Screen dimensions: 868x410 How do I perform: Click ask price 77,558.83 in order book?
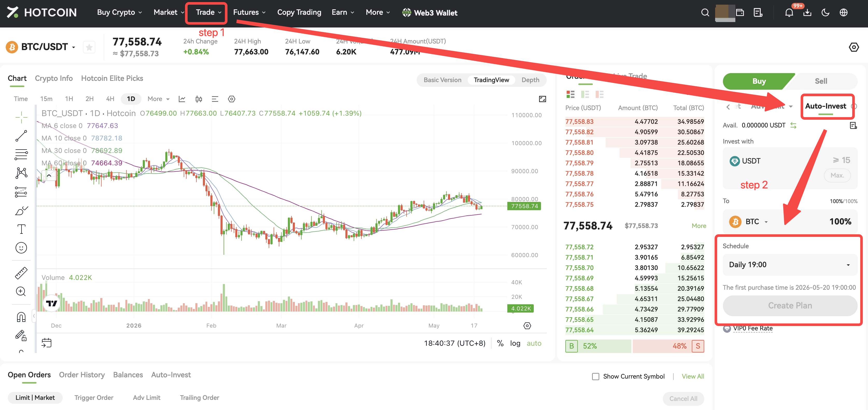[579, 122]
